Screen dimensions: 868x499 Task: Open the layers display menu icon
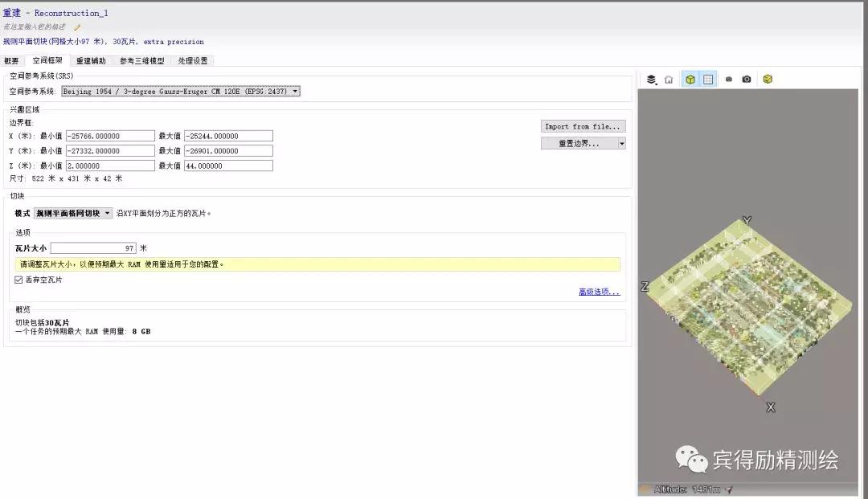[x=651, y=80]
